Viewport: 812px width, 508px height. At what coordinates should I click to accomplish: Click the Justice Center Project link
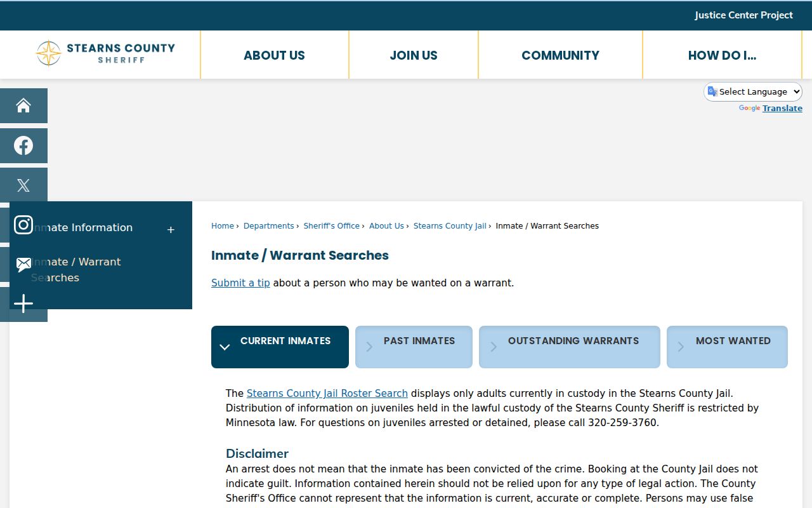click(x=743, y=15)
